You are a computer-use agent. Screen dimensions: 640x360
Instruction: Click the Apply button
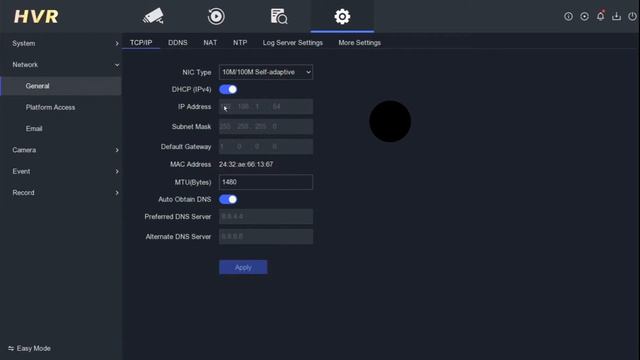pyautogui.click(x=243, y=267)
